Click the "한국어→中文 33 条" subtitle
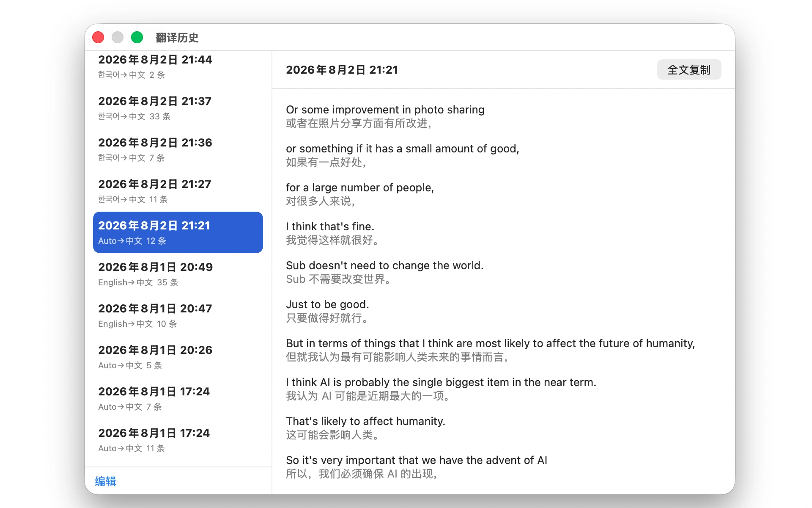This screenshot has width=812, height=508. (134, 116)
